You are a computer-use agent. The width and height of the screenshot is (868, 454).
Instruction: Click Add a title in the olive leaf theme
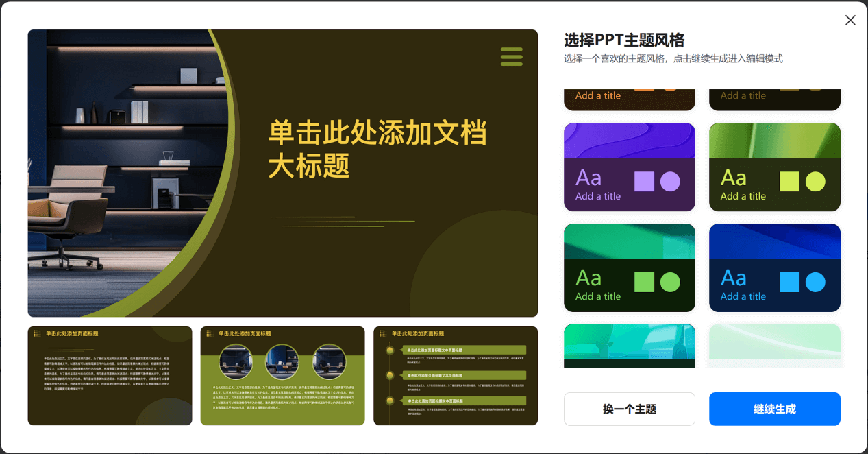coord(743,196)
